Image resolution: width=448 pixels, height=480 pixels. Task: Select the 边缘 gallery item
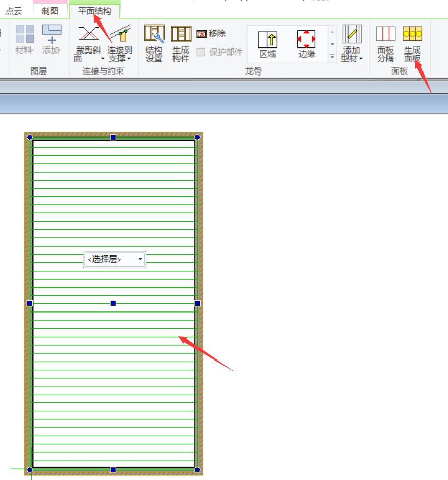[x=307, y=44]
